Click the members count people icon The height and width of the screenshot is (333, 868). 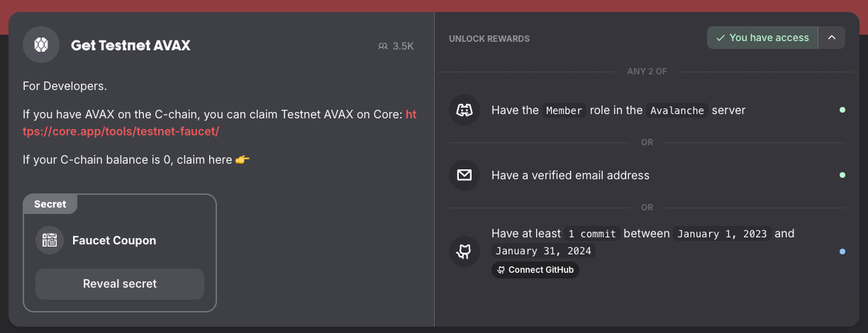[x=383, y=46]
